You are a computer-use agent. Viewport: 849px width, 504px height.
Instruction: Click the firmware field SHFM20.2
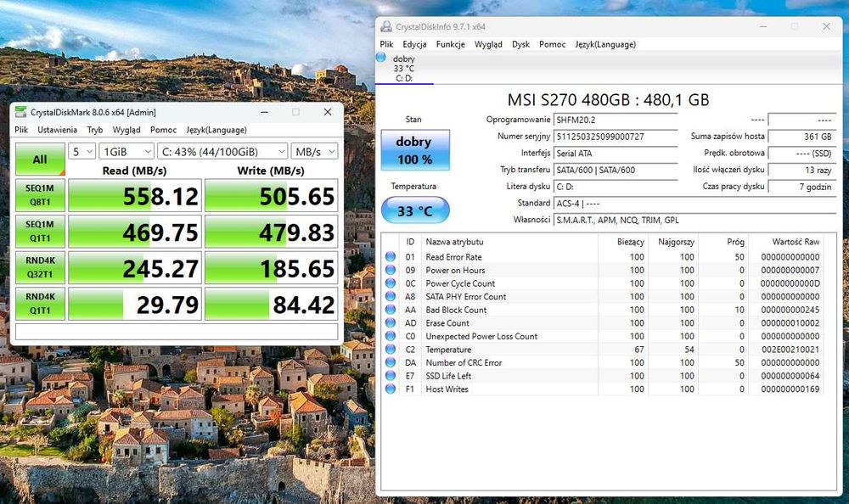[616, 120]
